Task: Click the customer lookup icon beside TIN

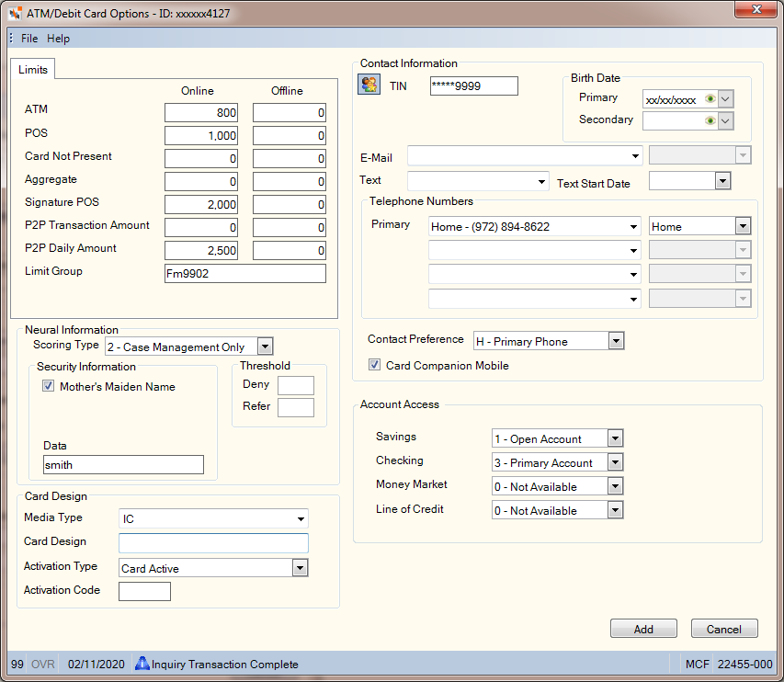Action: tap(369, 85)
